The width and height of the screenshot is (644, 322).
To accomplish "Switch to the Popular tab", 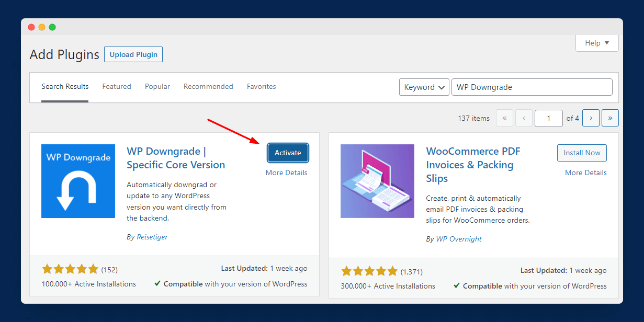I will coord(157,87).
